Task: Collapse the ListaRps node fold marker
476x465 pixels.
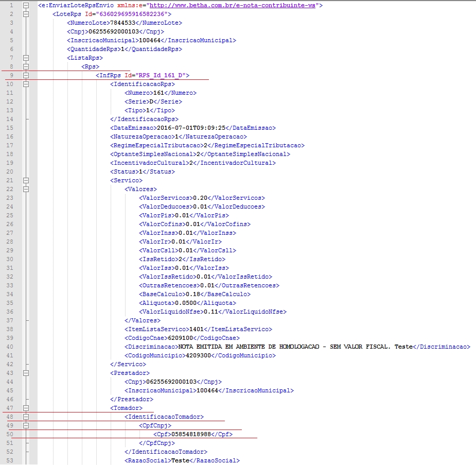Action: [27, 58]
